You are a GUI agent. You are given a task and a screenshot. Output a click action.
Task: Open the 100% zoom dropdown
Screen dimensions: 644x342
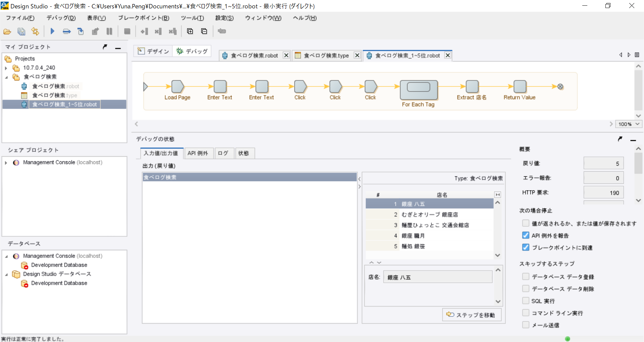[629, 124]
